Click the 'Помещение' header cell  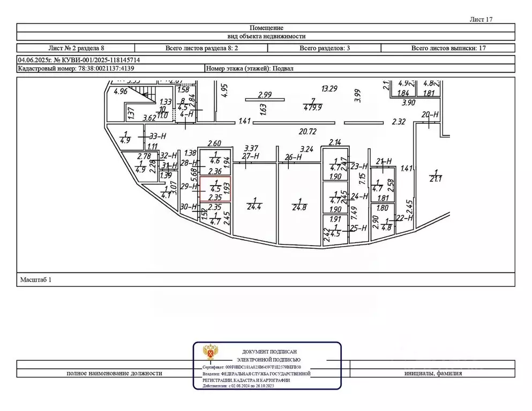click(x=266, y=28)
